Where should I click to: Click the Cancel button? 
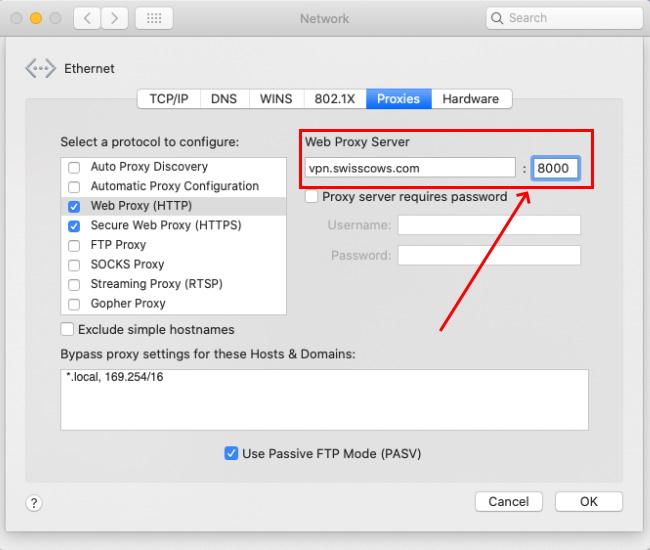tap(509, 502)
